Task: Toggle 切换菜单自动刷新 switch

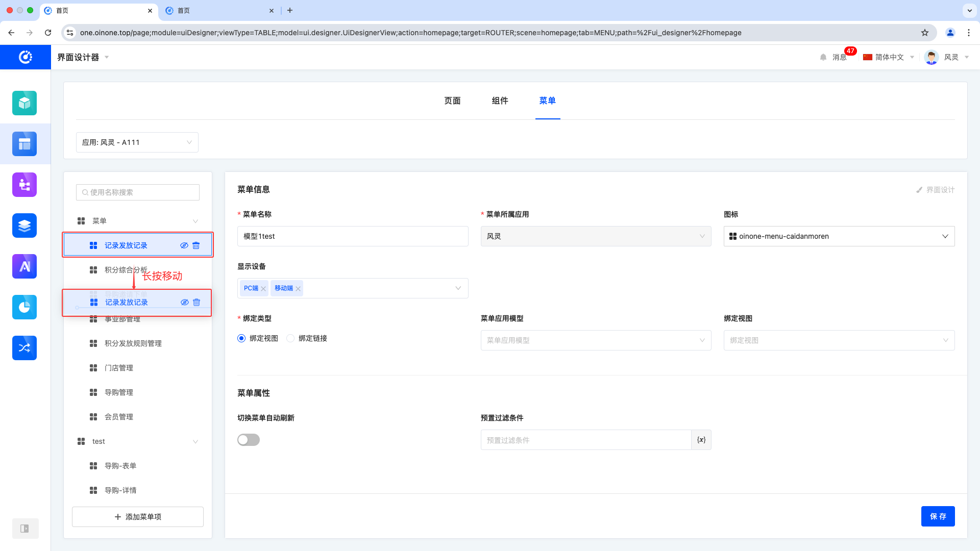Action: 249,440
